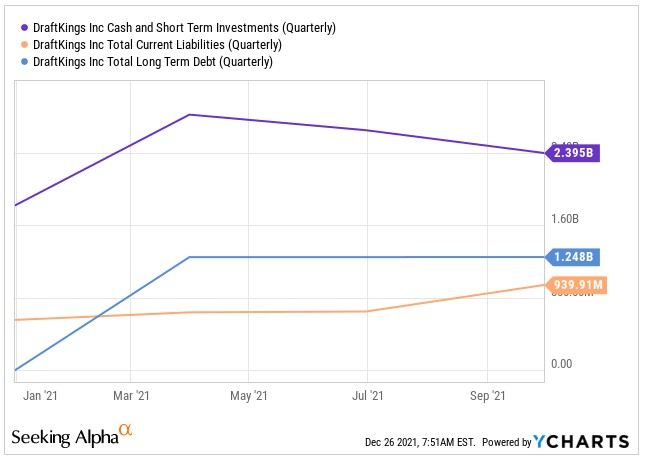Click the 1.248B blue value flag
This screenshot has height=458, width=645.
(573, 257)
